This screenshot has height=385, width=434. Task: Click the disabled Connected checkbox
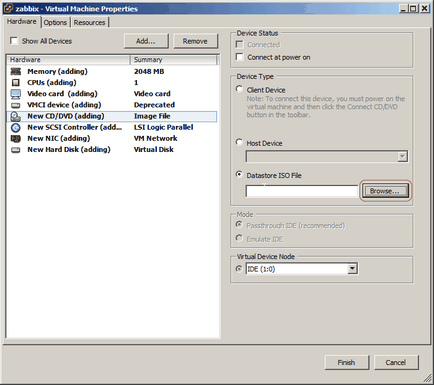tap(239, 44)
